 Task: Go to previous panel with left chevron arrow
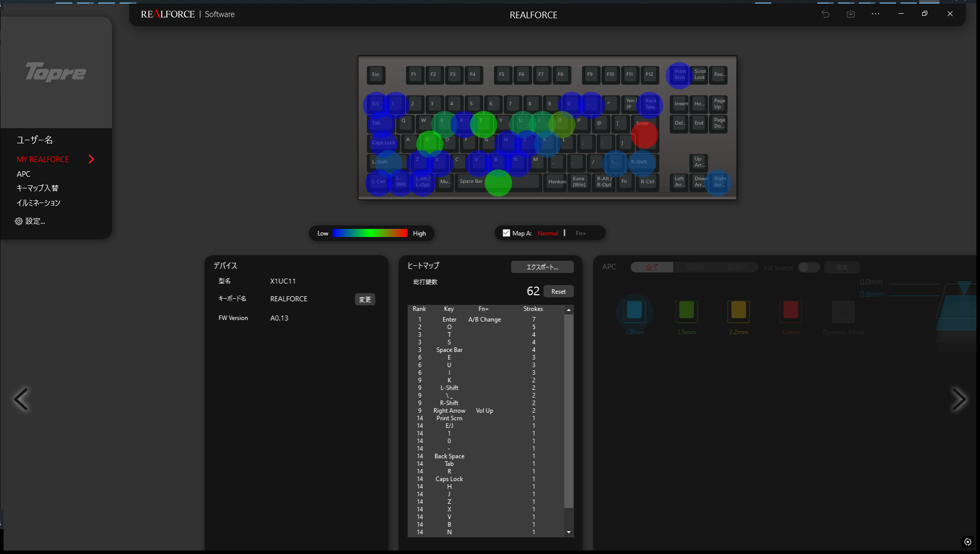point(21,400)
